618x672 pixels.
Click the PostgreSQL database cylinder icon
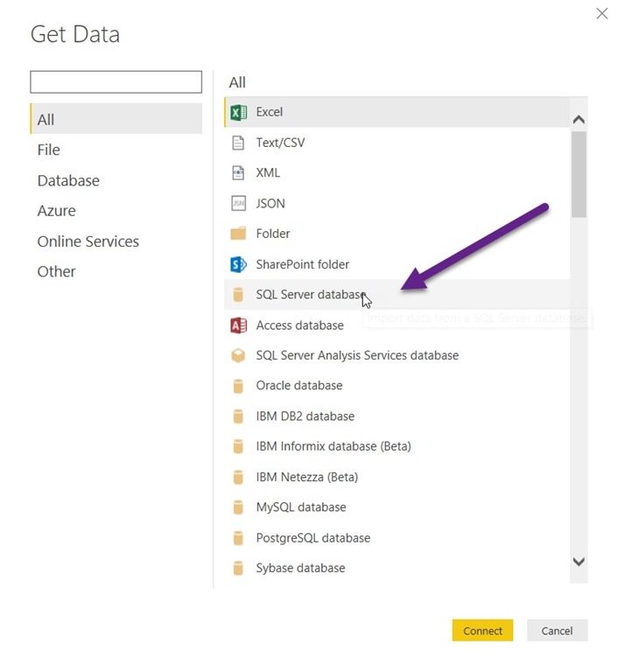[238, 538]
